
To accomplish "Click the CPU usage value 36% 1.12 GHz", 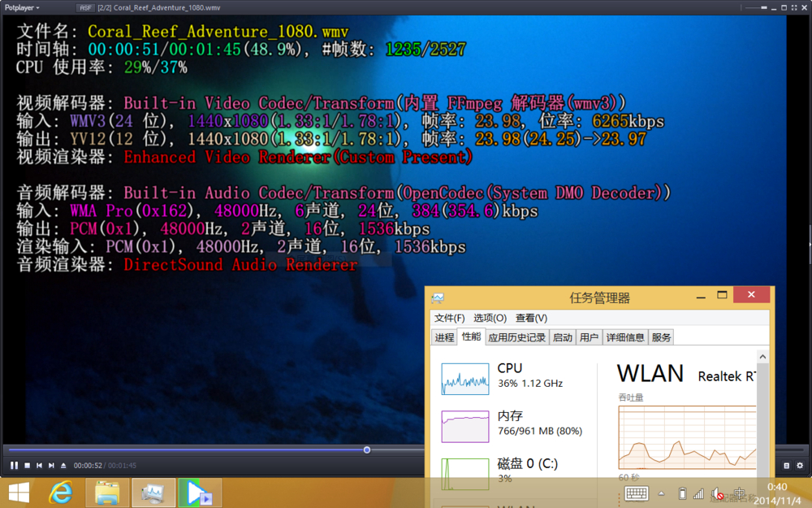I will click(x=529, y=384).
